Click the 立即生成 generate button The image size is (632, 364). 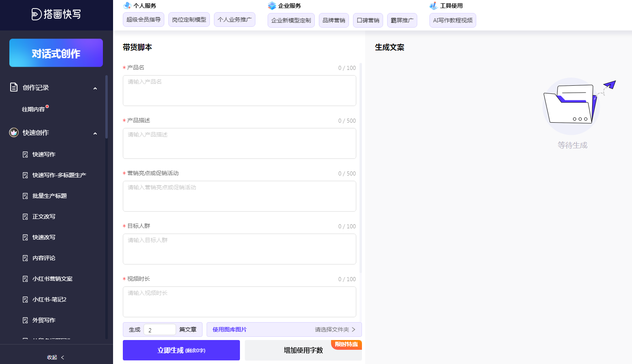181,350
